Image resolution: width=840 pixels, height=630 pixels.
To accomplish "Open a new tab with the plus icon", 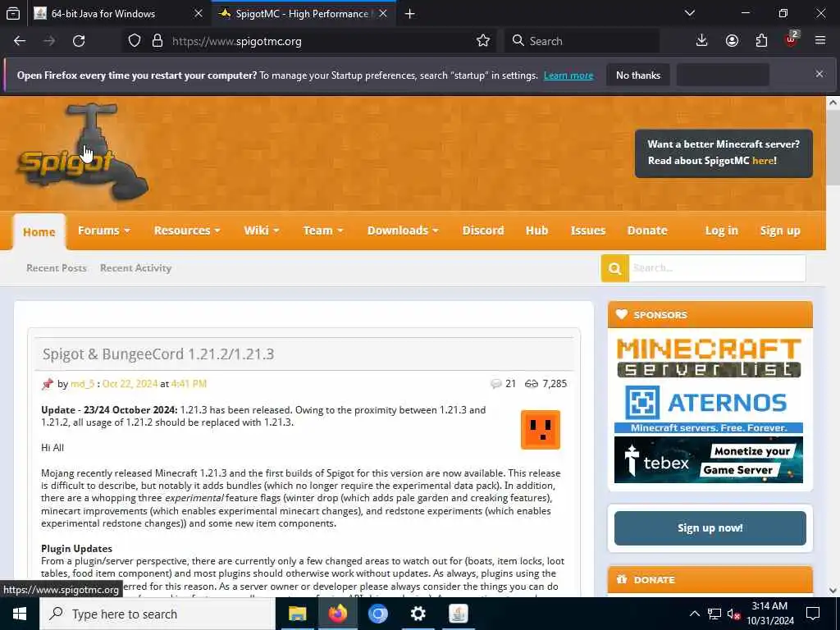I will [410, 14].
